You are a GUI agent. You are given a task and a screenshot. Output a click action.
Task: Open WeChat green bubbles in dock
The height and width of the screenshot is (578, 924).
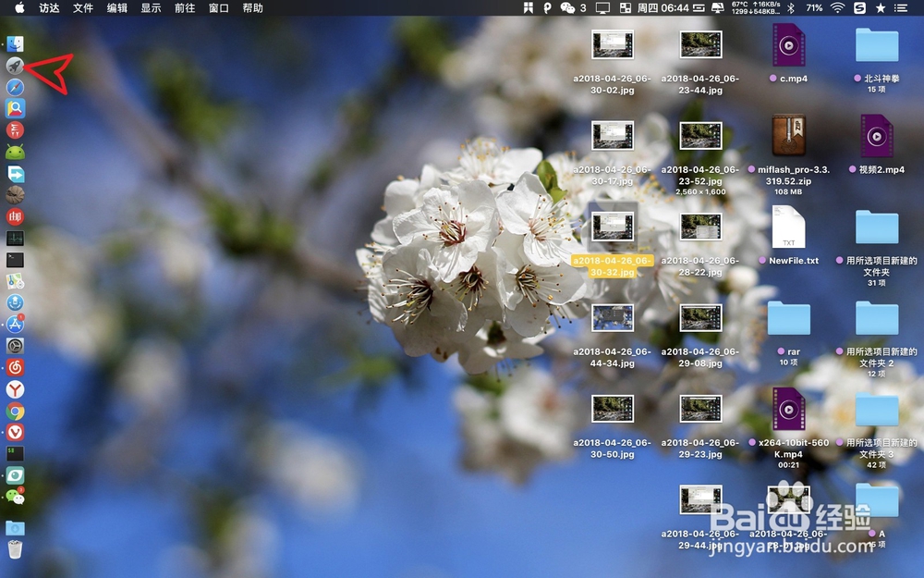[16, 498]
